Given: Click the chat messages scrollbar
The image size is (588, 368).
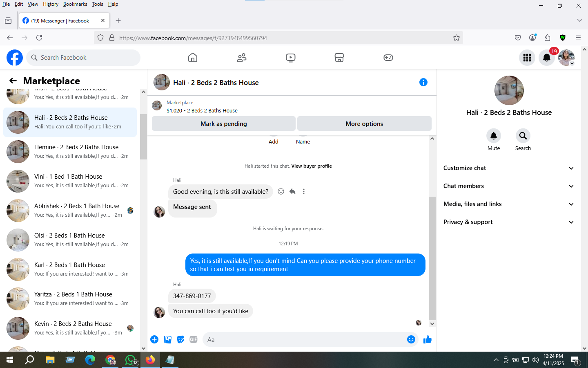Looking at the screenshot, I should click(x=432, y=258).
